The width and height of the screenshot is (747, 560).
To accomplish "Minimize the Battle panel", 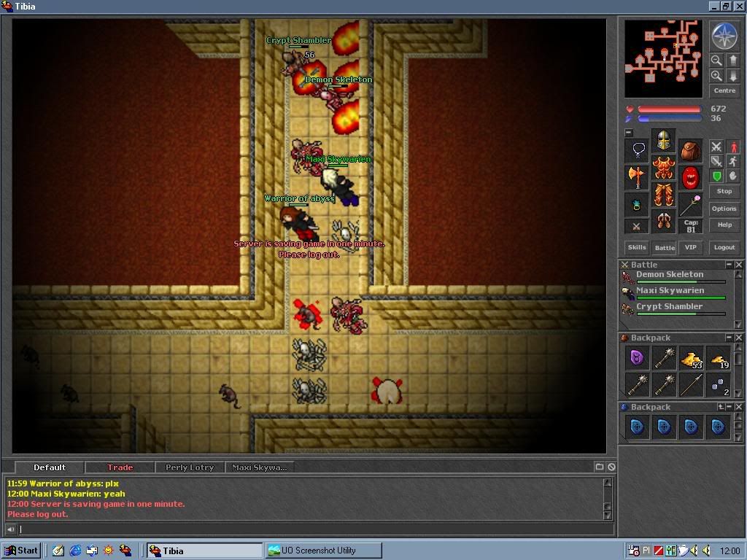I will [729, 264].
